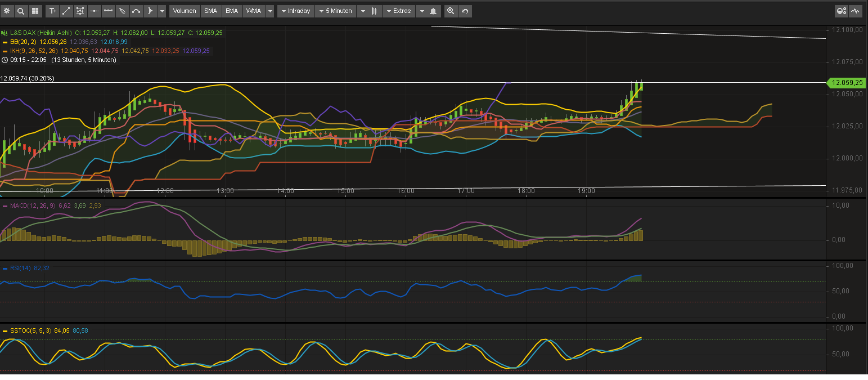Expand the 5 Minuten timeframe dropdown
The image size is (868, 380).
[337, 11]
